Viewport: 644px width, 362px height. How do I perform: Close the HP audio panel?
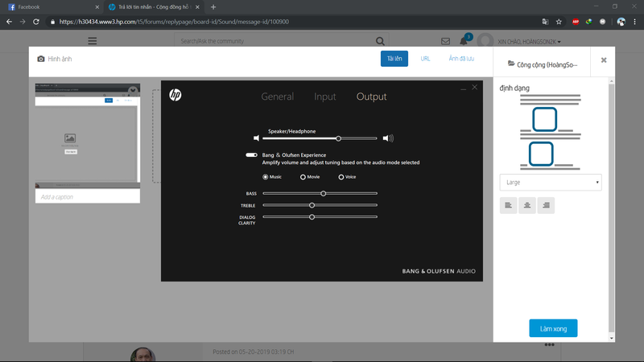pyautogui.click(x=475, y=88)
